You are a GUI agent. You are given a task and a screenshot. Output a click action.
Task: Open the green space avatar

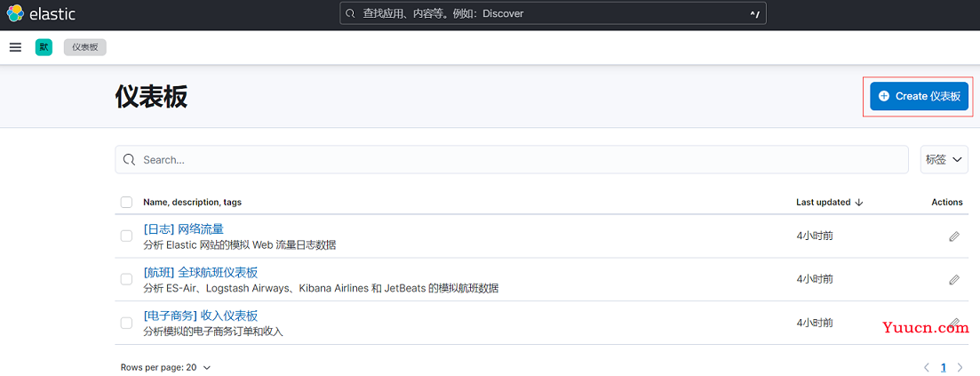44,47
